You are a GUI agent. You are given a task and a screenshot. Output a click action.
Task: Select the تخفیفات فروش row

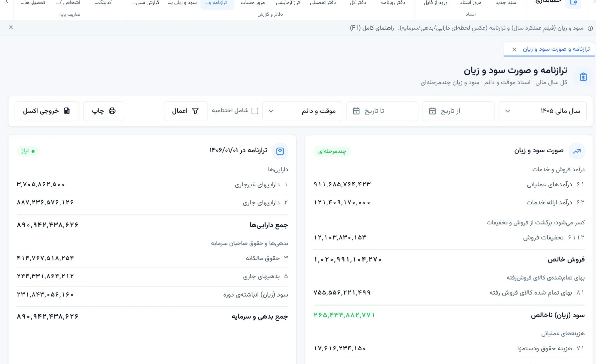tap(449, 237)
